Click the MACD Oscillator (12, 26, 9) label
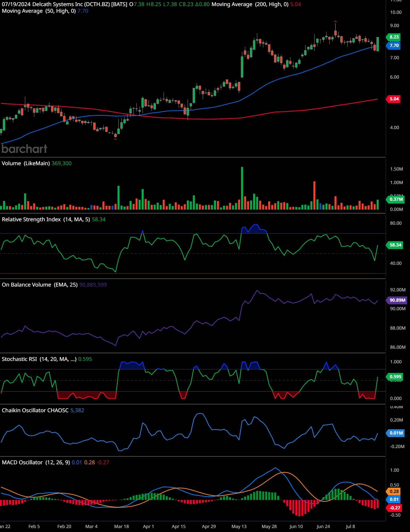 (36, 462)
